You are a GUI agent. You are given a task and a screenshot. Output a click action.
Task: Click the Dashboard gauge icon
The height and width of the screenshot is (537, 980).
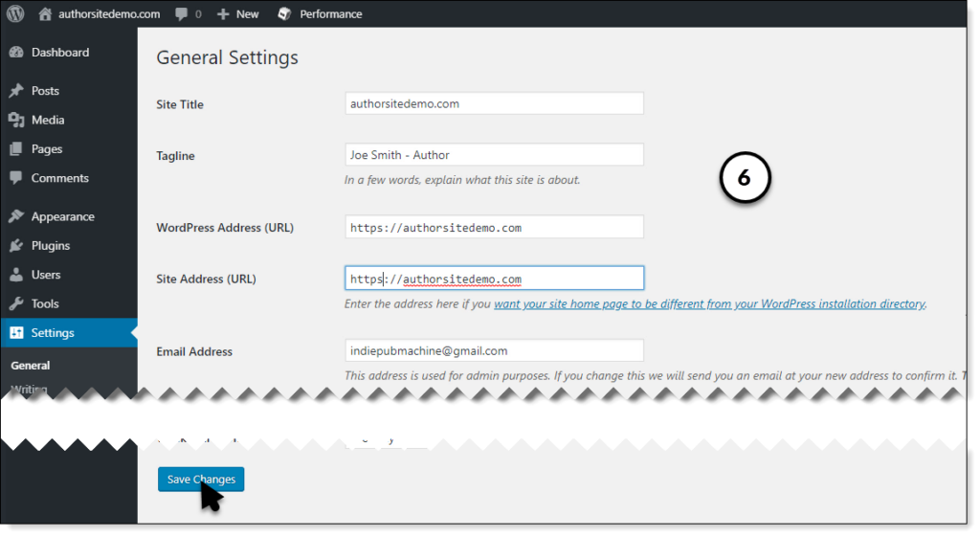click(x=16, y=53)
